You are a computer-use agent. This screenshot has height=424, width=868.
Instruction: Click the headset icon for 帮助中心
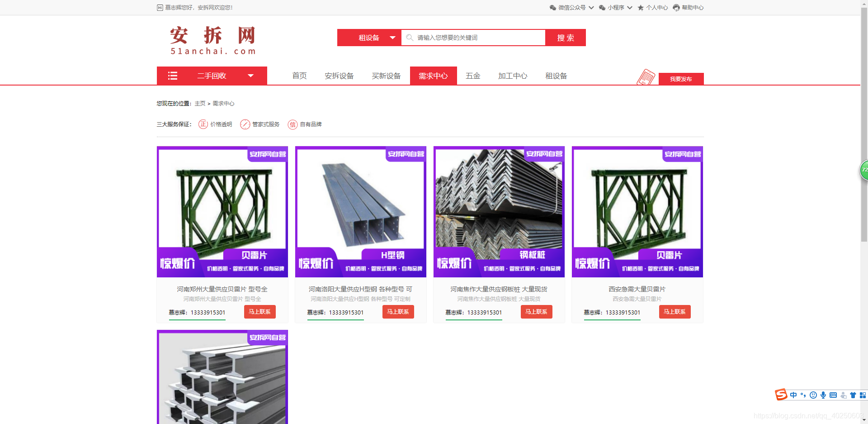[676, 8]
